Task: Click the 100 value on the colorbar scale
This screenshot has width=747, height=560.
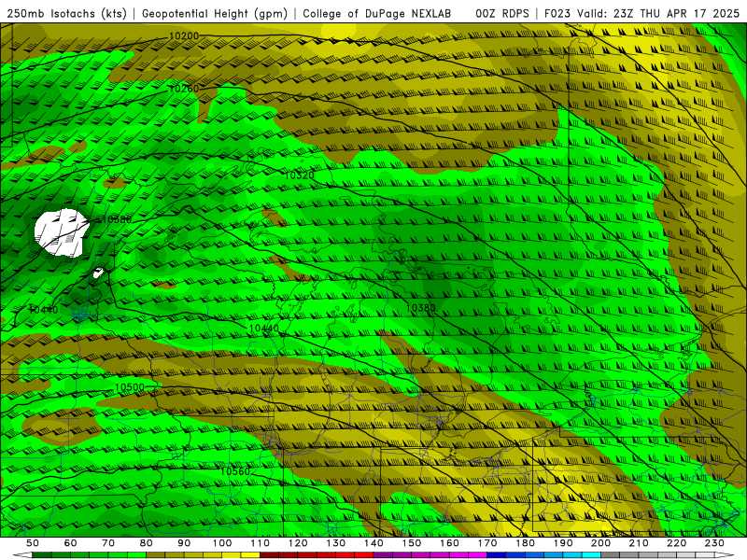Action: point(222,543)
